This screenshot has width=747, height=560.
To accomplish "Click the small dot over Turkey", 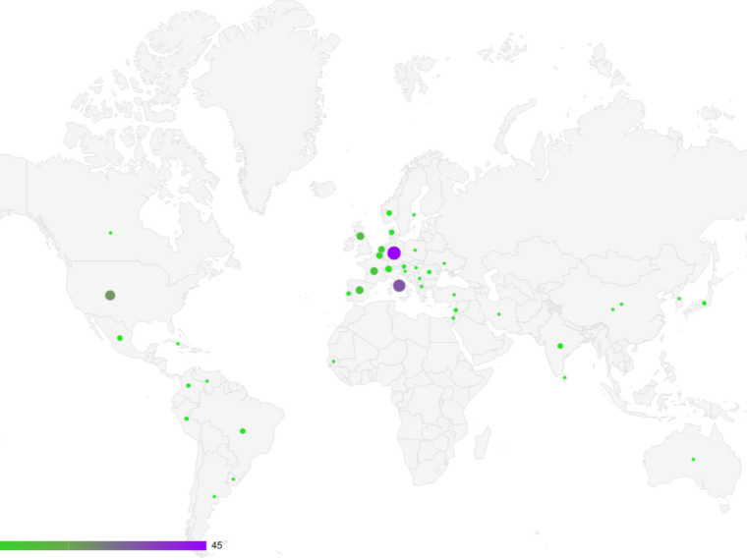I will [454, 295].
